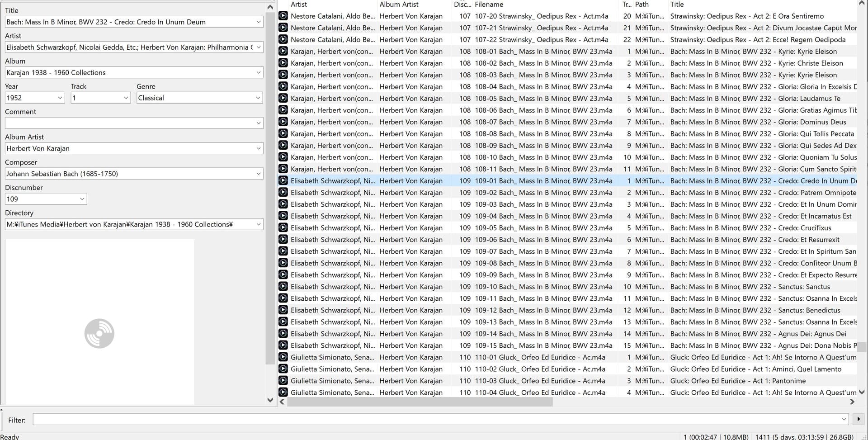This screenshot has width=868, height=440.
Task: Click the file icon of 107-20 Strawinsky track
Action: 283,16
